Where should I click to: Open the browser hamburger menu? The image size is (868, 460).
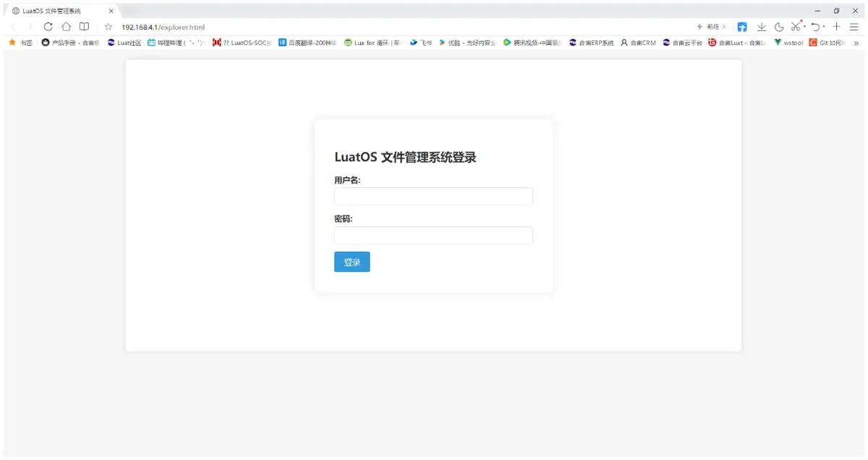[x=854, y=27]
